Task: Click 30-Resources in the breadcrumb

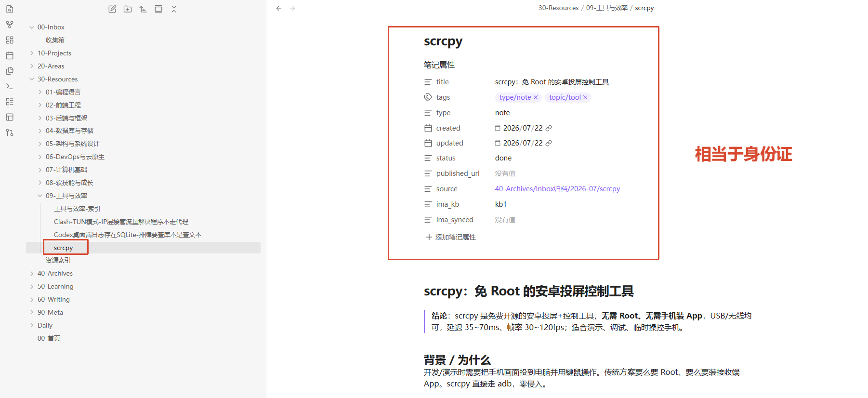Action: point(558,8)
